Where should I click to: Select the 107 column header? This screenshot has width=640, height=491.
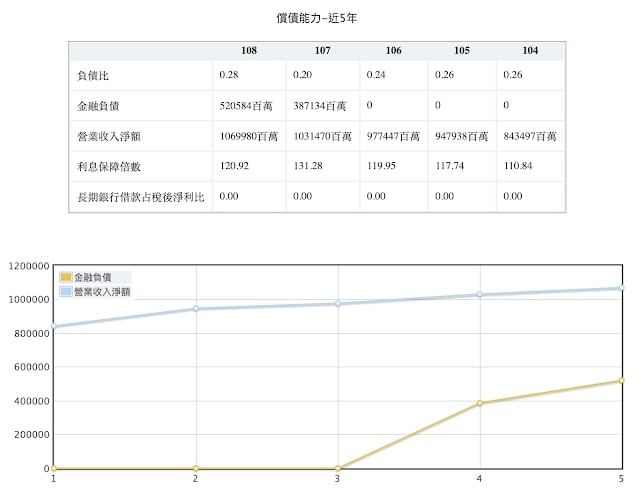pyautogui.click(x=322, y=51)
